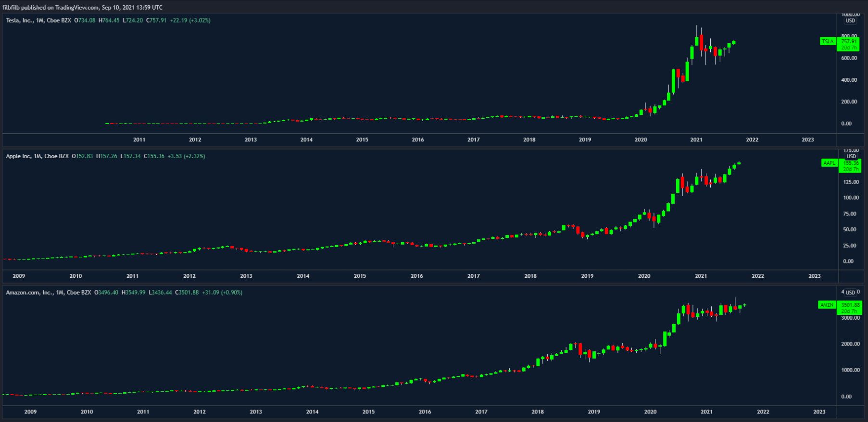Screen dimensions: 868x422
Task: Open USD currency selector on Tesla chart
Action: tap(850, 21)
